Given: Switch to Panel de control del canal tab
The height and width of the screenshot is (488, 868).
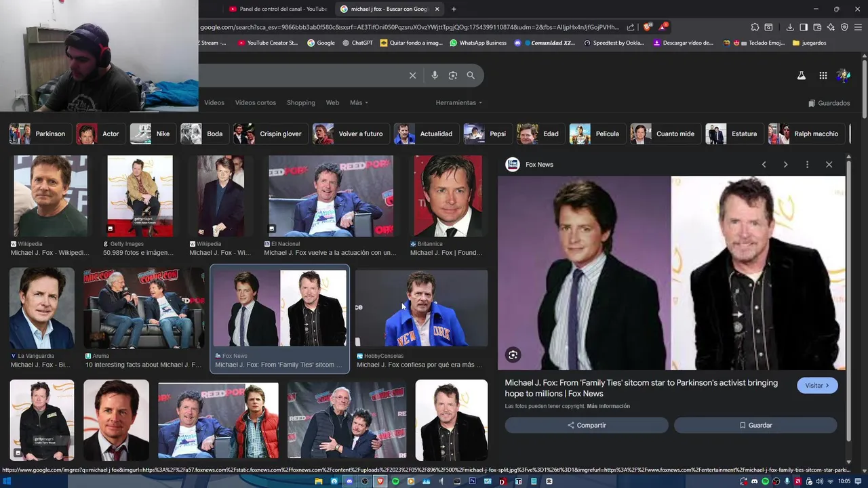Looking at the screenshot, I should coord(278,9).
